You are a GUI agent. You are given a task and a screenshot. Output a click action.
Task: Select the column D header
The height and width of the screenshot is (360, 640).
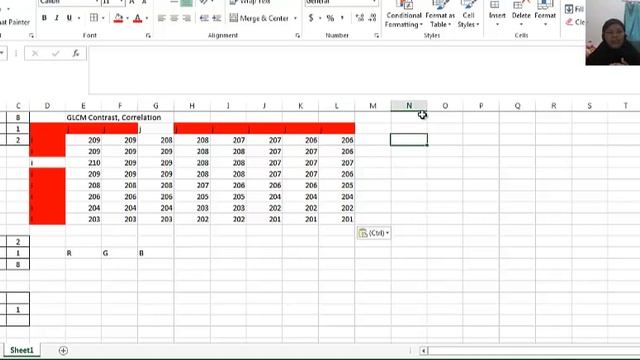[x=47, y=106]
